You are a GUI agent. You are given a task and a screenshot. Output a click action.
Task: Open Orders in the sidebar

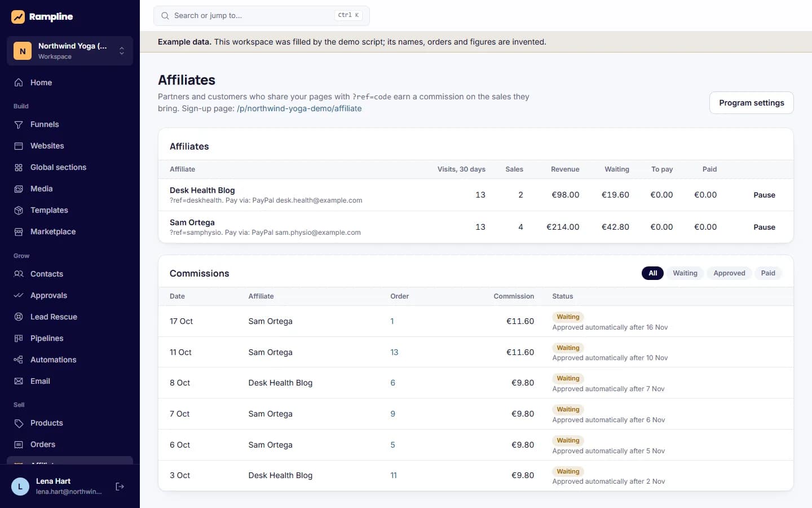pos(70,444)
